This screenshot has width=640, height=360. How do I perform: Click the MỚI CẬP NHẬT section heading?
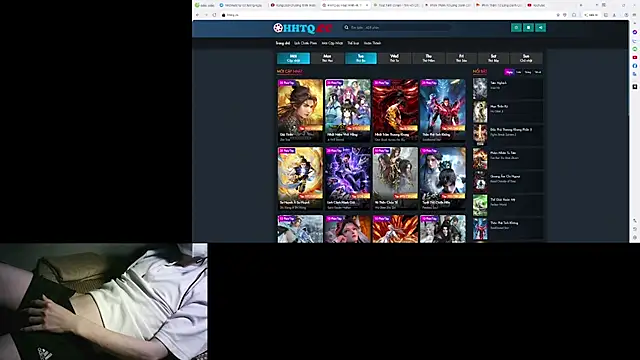pos(289,71)
